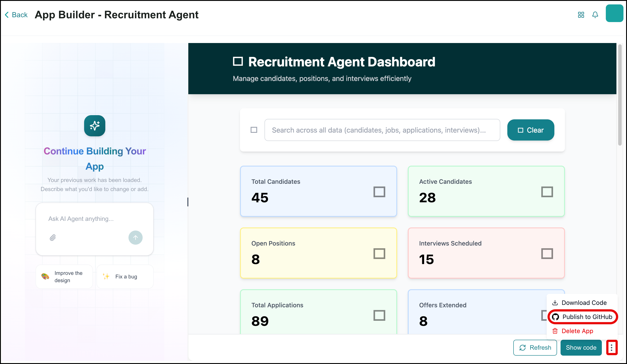Select Download Code from the menu
627x364 pixels.
(579, 303)
